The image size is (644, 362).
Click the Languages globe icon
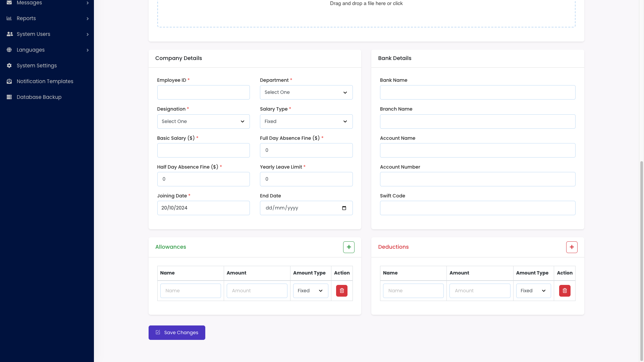9,50
